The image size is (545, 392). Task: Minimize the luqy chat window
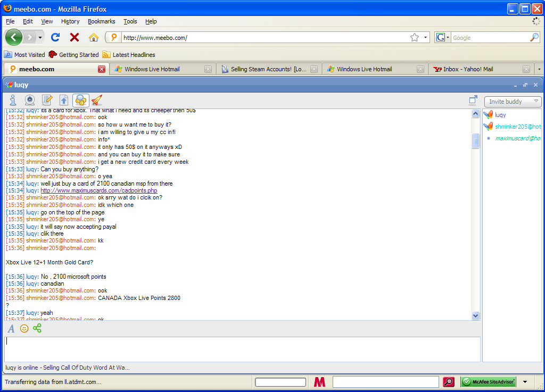pyautogui.click(x=515, y=85)
